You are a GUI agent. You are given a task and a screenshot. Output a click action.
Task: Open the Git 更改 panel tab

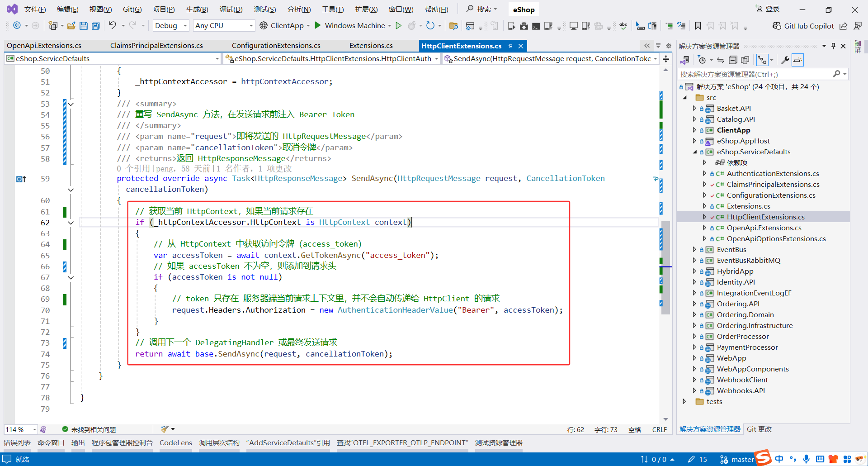click(x=759, y=429)
